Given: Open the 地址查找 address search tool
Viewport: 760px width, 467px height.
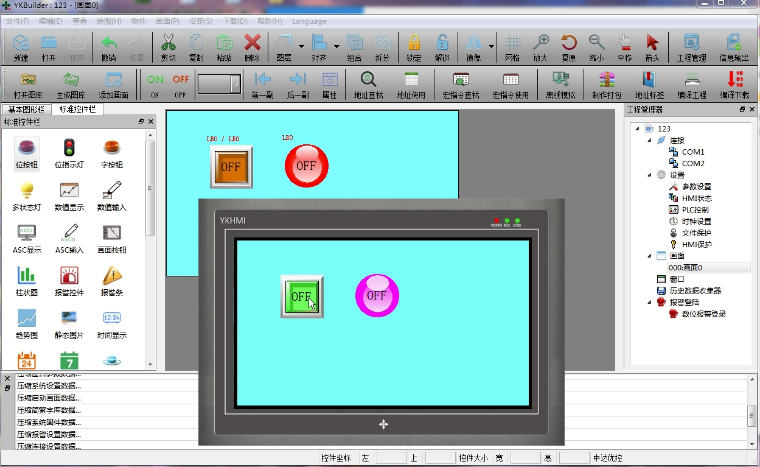Looking at the screenshot, I should click(368, 83).
